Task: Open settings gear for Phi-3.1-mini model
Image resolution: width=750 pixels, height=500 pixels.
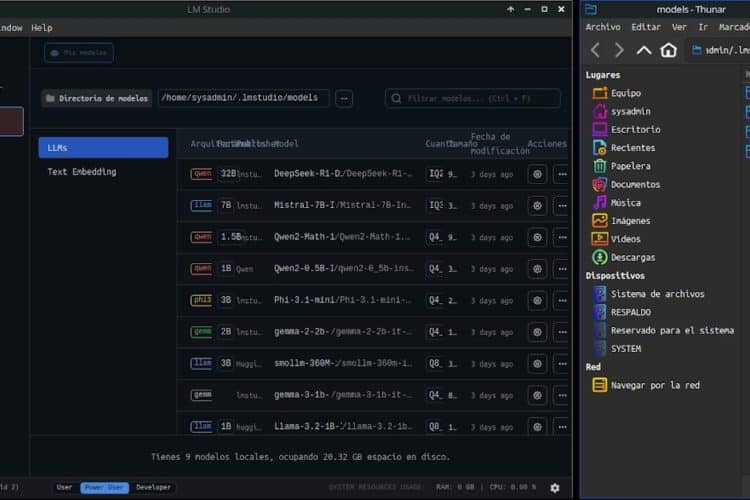Action: click(537, 300)
